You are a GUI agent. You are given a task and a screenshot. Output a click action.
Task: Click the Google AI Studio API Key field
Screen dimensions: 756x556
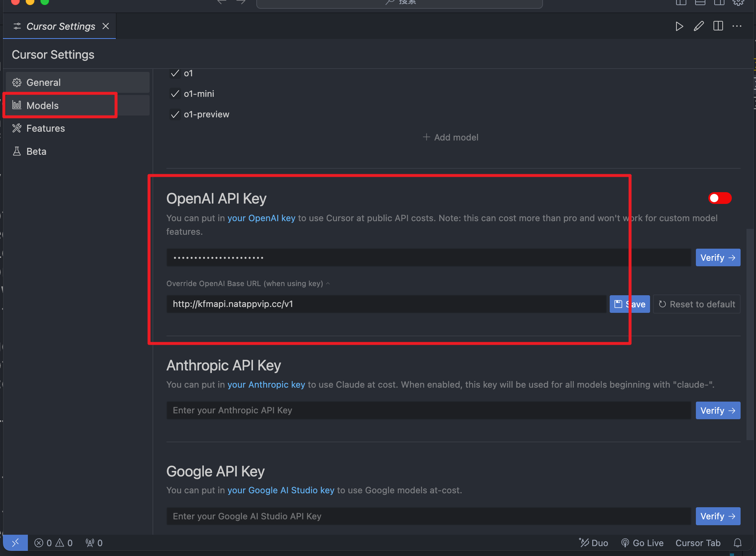(429, 516)
